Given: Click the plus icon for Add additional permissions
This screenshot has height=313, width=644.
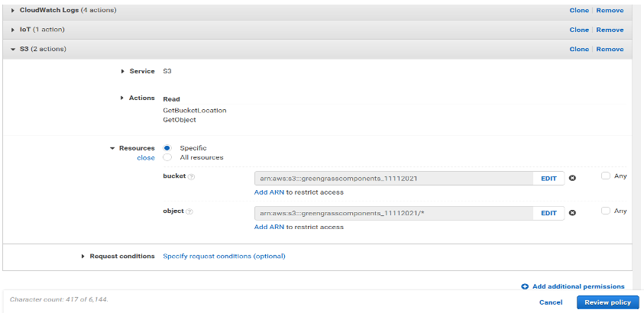Looking at the screenshot, I should (x=525, y=286).
